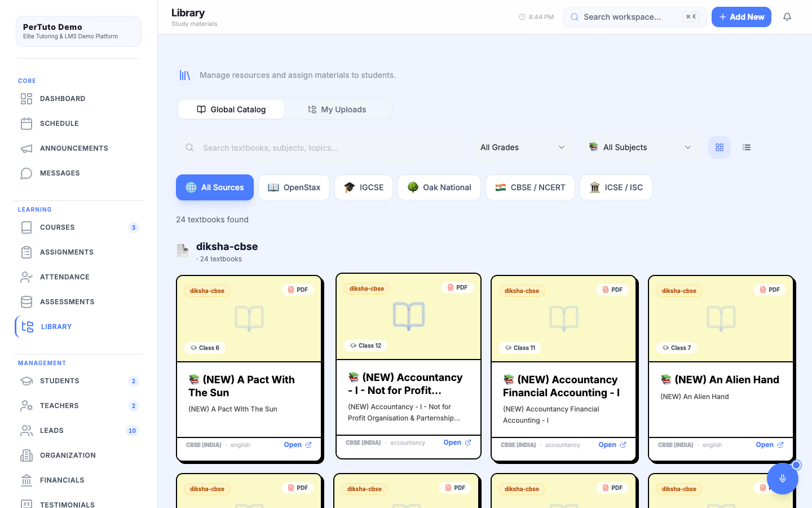Open the Students graduation cap icon
Image resolution: width=812 pixels, height=508 pixels.
tap(27, 381)
